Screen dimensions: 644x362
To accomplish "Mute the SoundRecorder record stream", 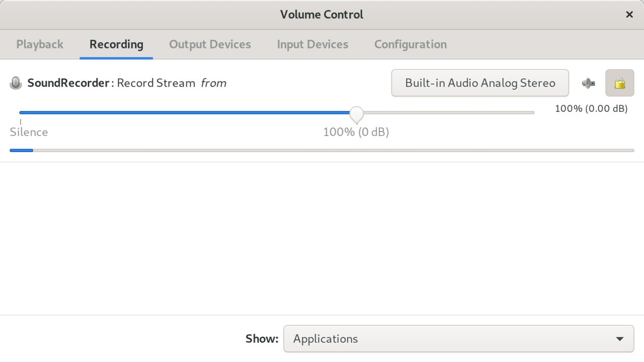I will [x=588, y=83].
